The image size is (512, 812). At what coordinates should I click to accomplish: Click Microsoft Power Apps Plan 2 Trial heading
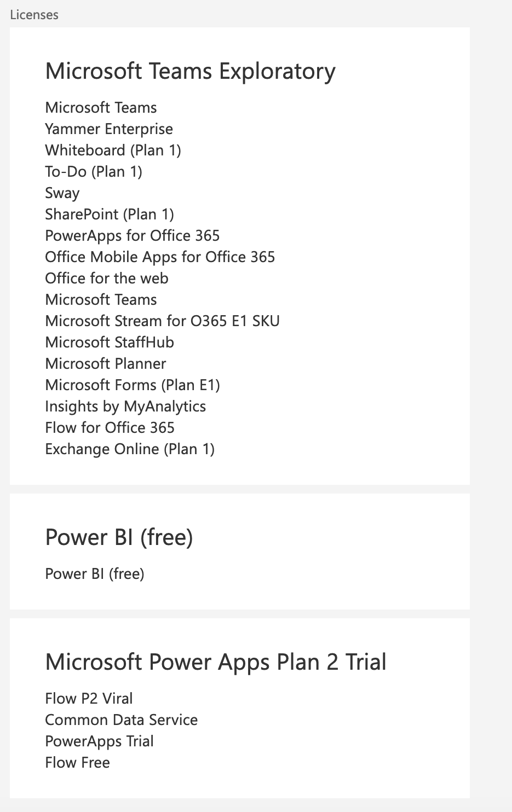[x=216, y=662]
